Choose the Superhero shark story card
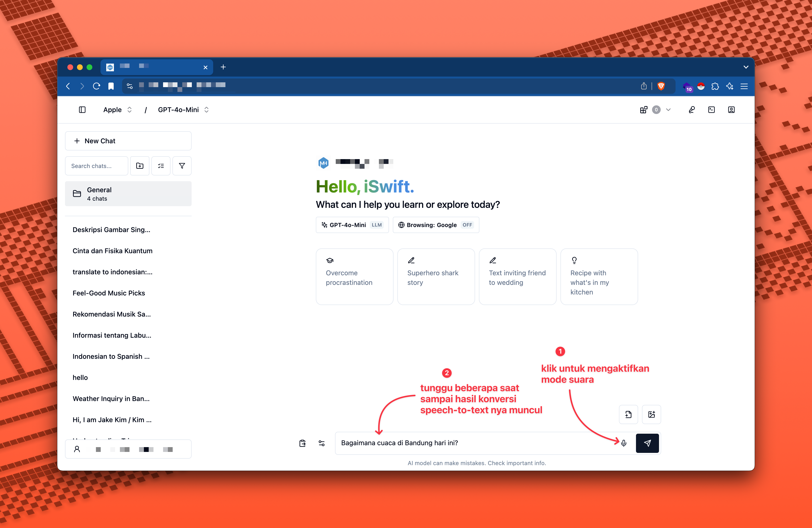This screenshot has height=528, width=812. point(436,277)
